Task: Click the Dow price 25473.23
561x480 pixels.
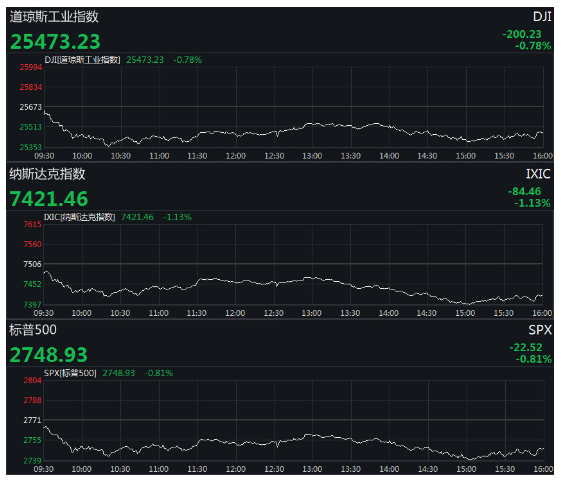Action: point(55,42)
